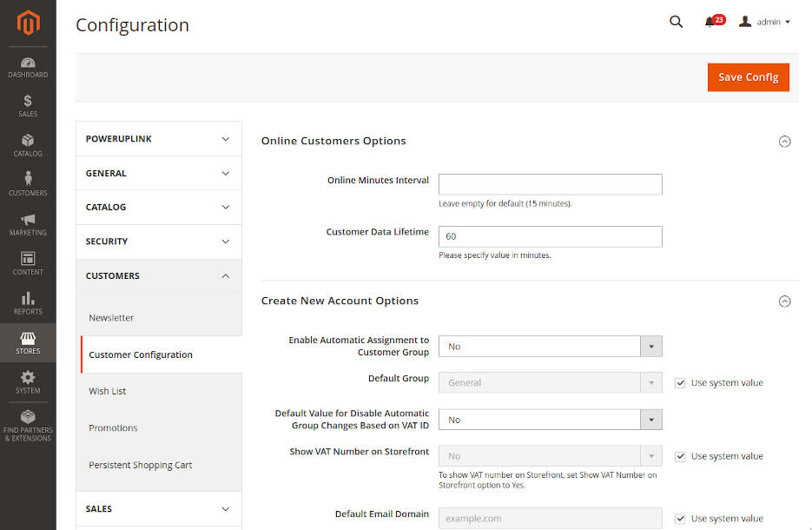This screenshot has height=530, width=812.
Task: Expand the SALES config section
Action: click(158, 509)
